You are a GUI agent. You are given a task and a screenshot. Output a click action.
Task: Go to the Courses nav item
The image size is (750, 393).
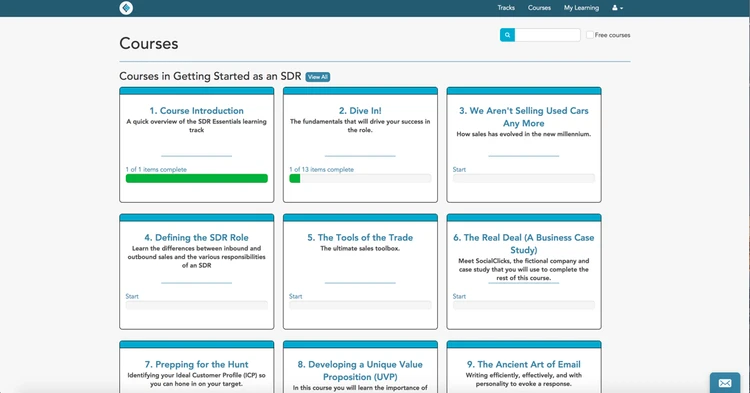(539, 8)
